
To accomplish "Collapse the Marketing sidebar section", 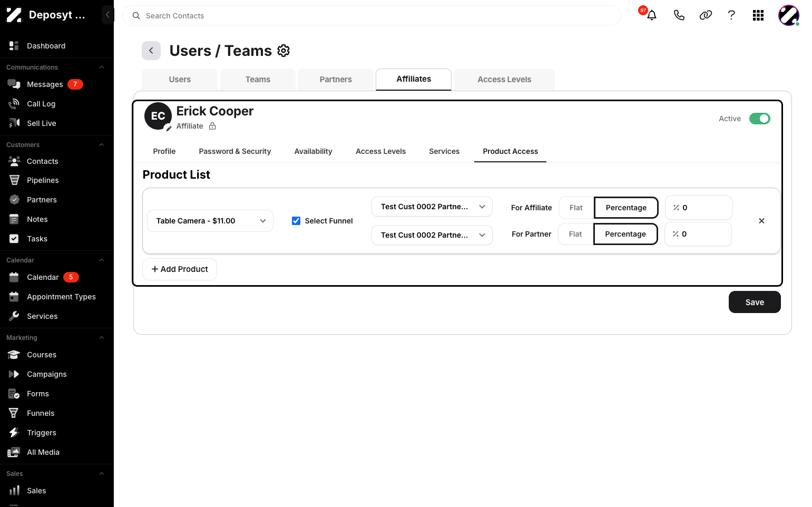I will (102, 338).
